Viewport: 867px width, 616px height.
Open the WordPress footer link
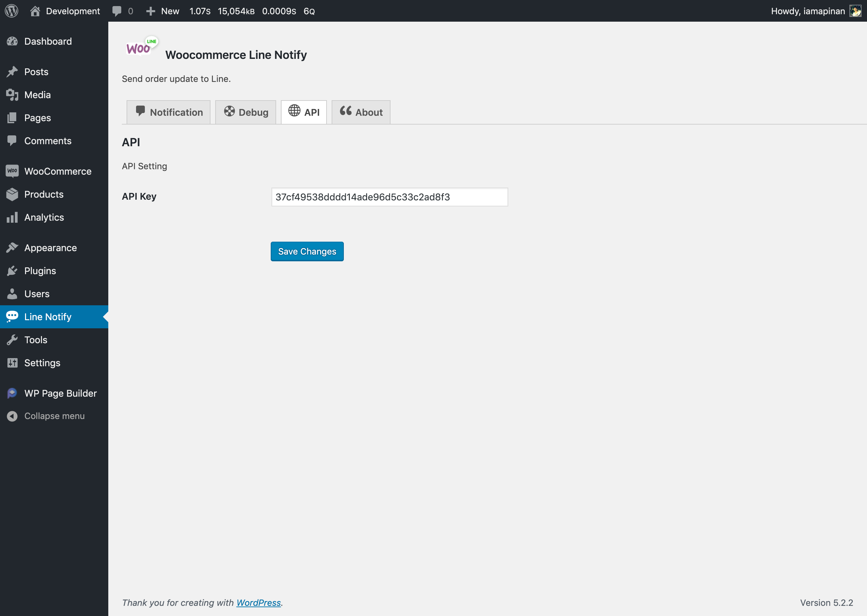tap(259, 603)
